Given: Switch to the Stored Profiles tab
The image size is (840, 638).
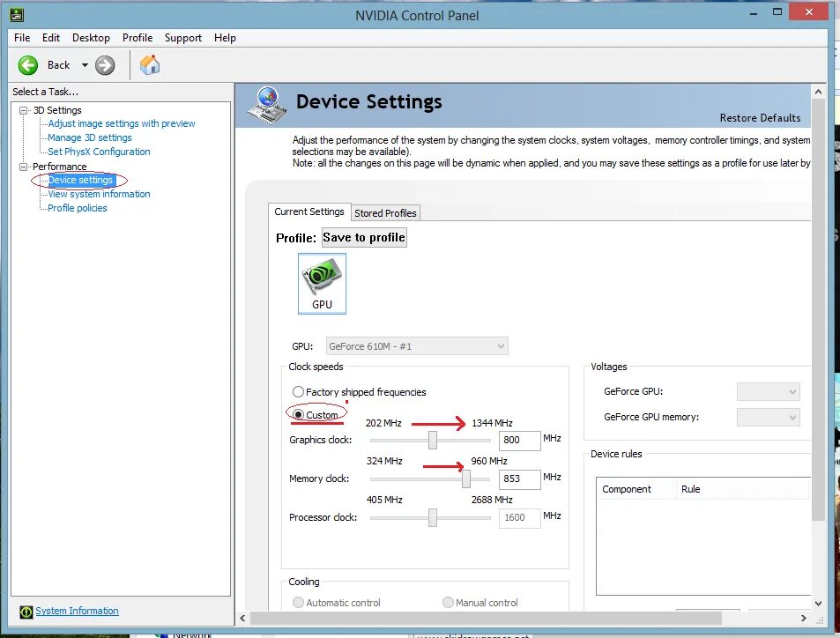Looking at the screenshot, I should [385, 213].
